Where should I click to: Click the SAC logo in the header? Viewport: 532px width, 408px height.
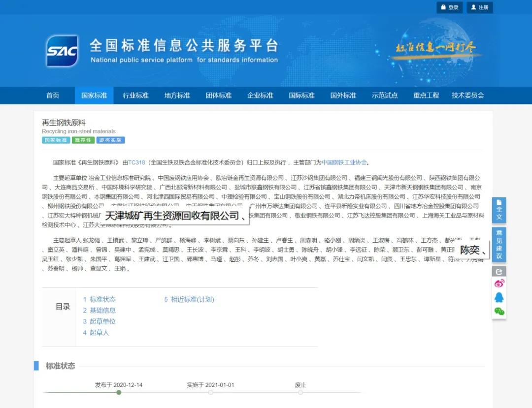(x=63, y=51)
